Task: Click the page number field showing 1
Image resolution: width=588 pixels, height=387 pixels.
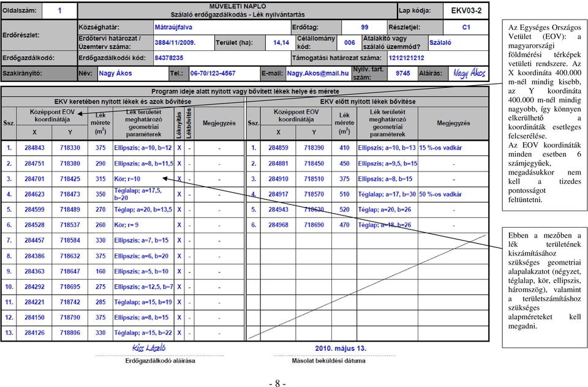Action: click(59, 10)
